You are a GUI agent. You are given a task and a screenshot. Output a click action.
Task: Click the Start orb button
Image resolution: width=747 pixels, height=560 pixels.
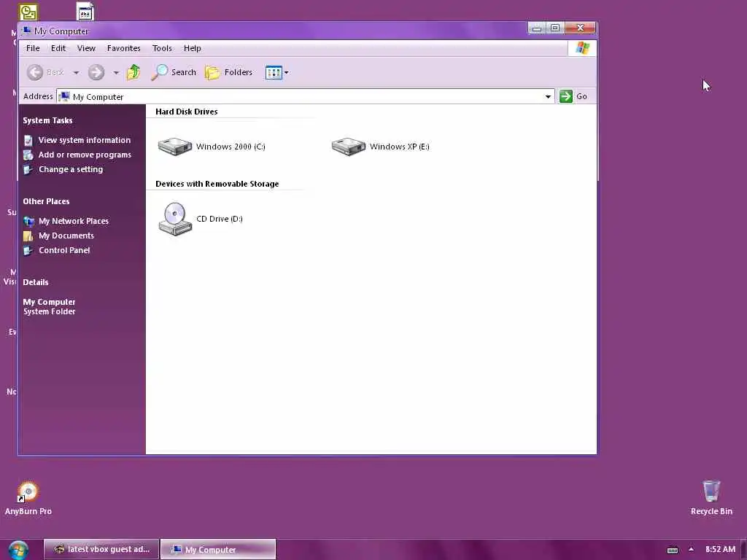18,551
